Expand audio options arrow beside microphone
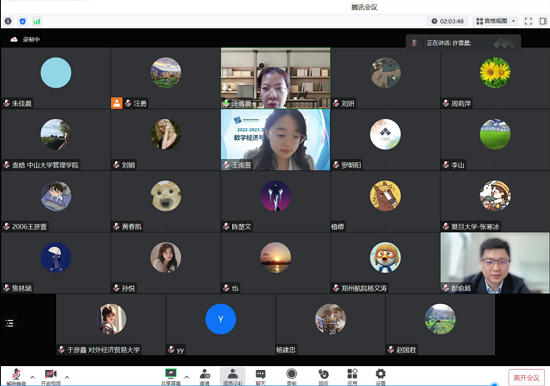This screenshot has width=550, height=386. tap(33, 377)
